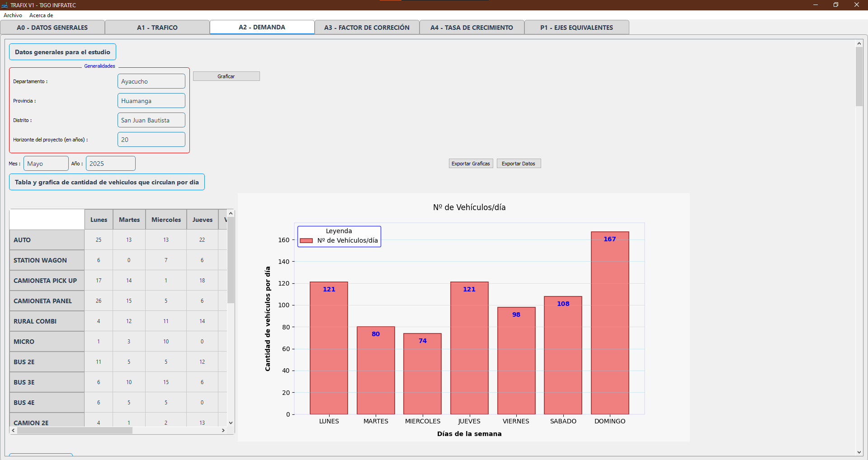Screen dimensions: 868x460
Task: Click table horizontal scroll left arrow
Action: point(14,431)
